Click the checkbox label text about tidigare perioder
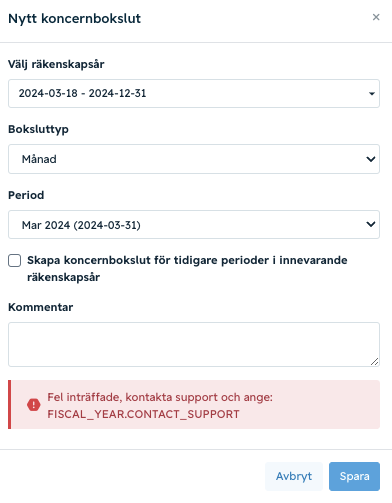392x503 pixels. point(187,269)
